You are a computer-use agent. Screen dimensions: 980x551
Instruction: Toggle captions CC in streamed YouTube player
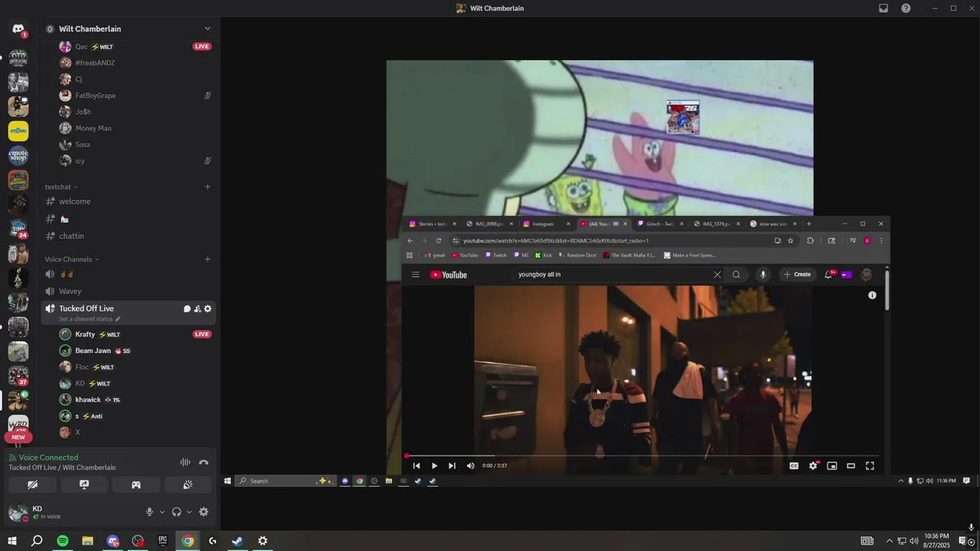click(x=794, y=465)
